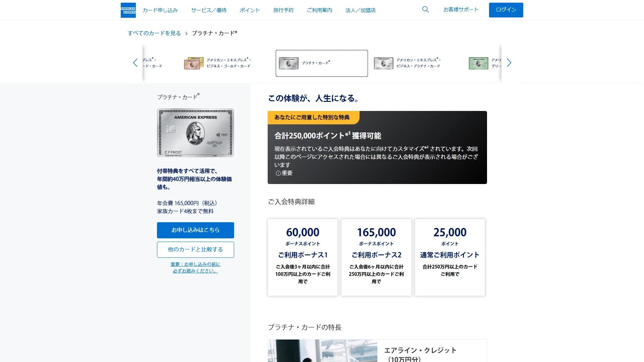Screen dimensions: 644x362
Task: Open the サービス／優待 menu
Action: [209, 10]
